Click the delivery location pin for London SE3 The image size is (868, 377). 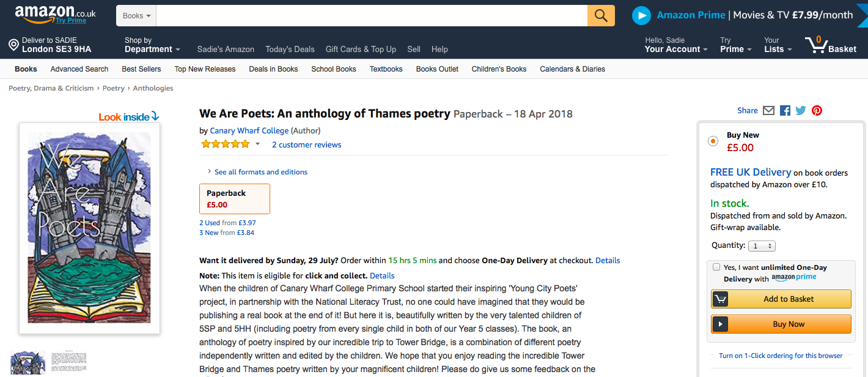coord(13,45)
